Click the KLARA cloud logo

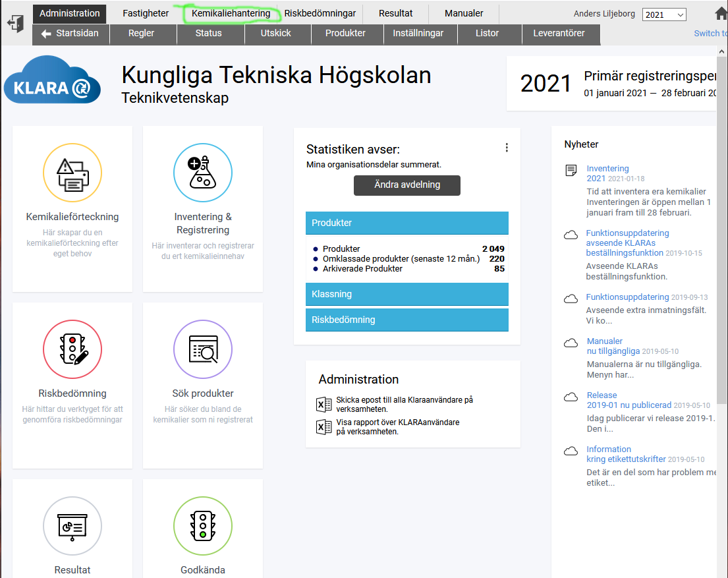point(52,80)
